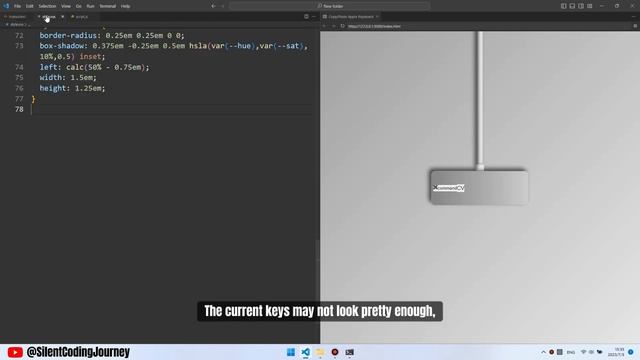Screen dimensions: 640x360
Task: Open File Explorer from the taskbar
Action: pyautogui.click(x=320, y=352)
